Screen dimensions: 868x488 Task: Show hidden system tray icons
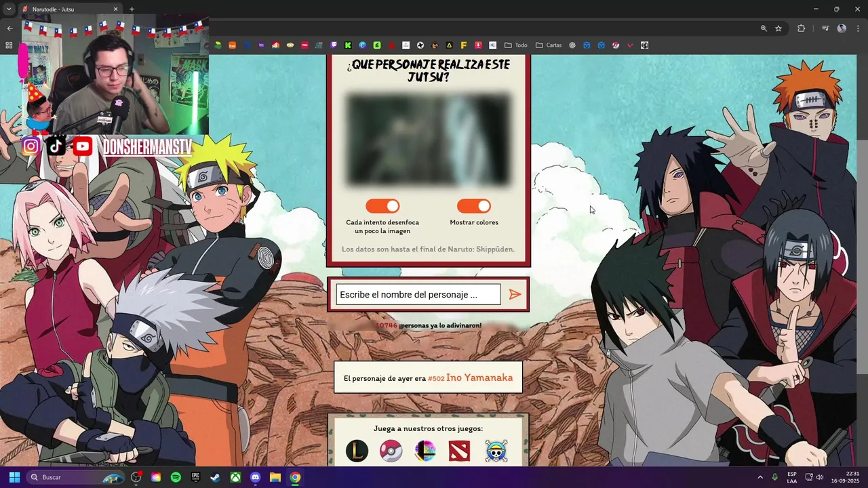click(x=759, y=477)
